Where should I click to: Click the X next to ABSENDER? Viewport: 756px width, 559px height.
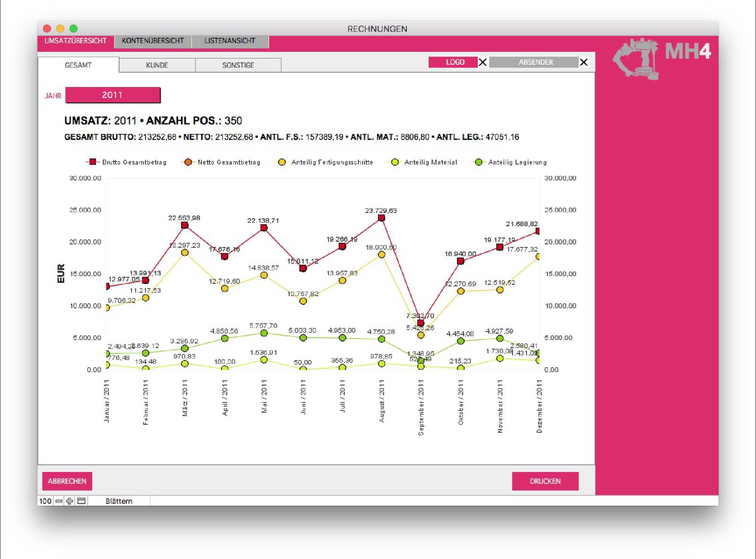[x=584, y=62]
